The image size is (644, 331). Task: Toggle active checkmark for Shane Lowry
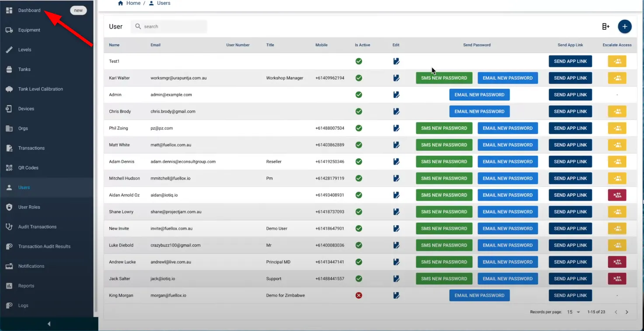point(359,212)
